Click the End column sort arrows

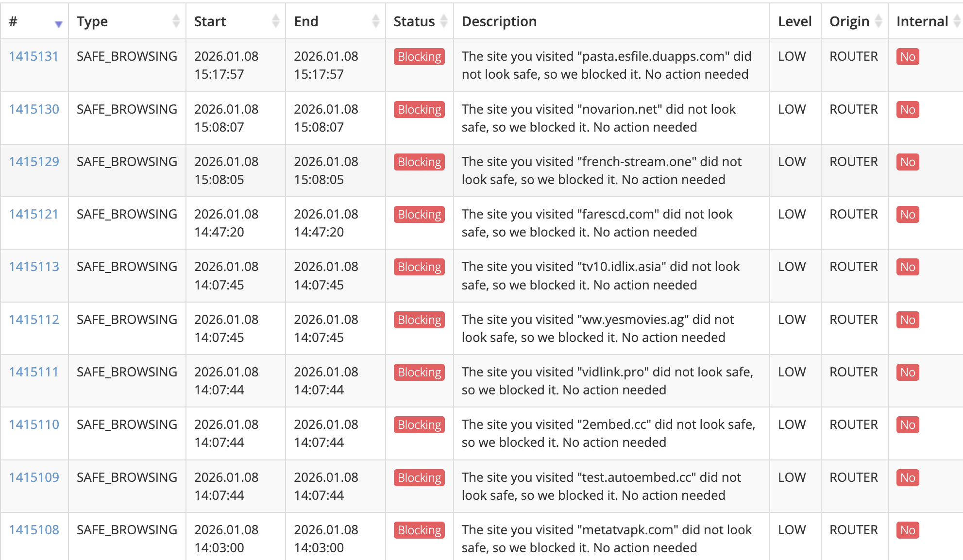coord(375,21)
